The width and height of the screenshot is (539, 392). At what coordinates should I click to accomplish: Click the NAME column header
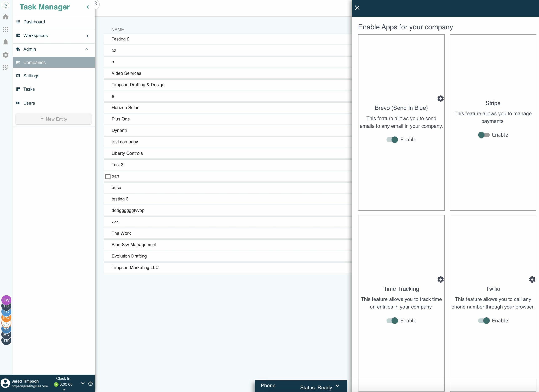[x=118, y=29]
